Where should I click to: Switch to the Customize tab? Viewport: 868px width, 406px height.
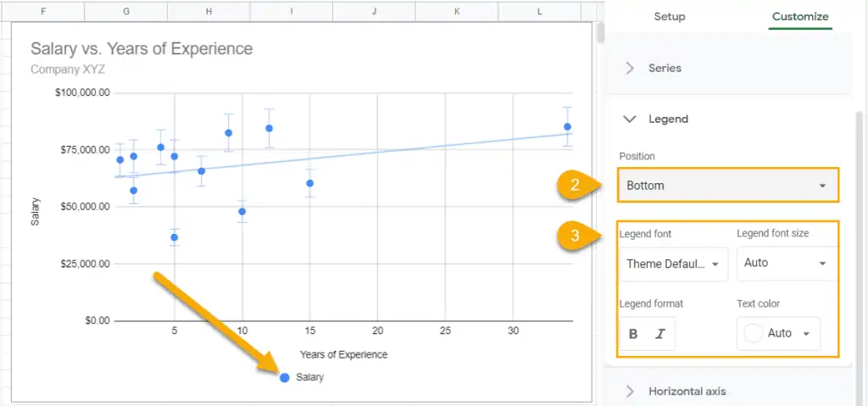tap(800, 17)
